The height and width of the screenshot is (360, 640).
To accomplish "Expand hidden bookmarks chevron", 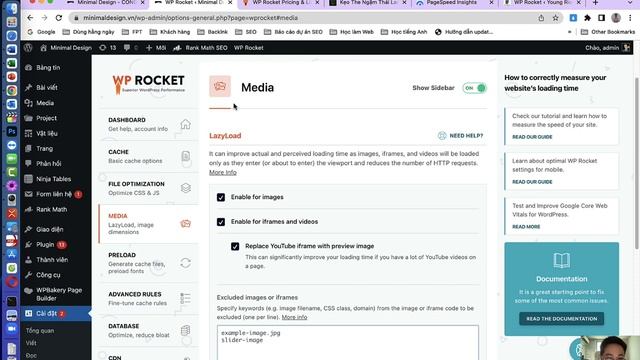I will [569, 32].
